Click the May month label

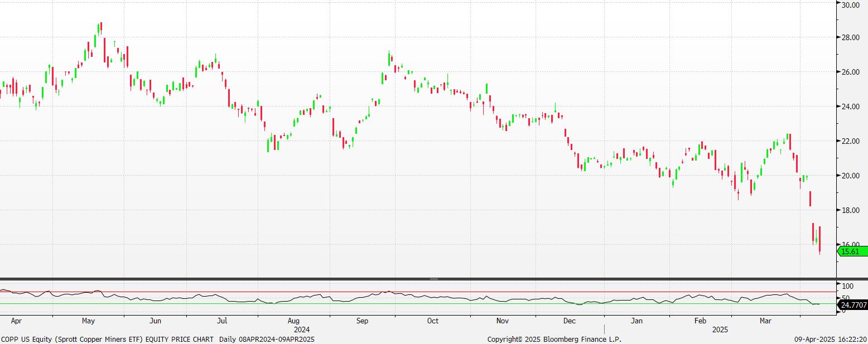(88, 321)
